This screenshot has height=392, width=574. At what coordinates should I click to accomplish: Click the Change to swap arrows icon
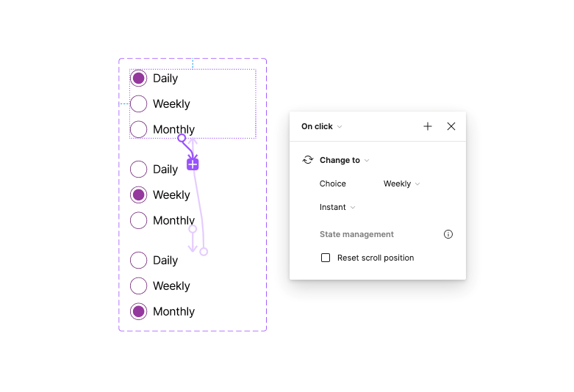click(308, 160)
